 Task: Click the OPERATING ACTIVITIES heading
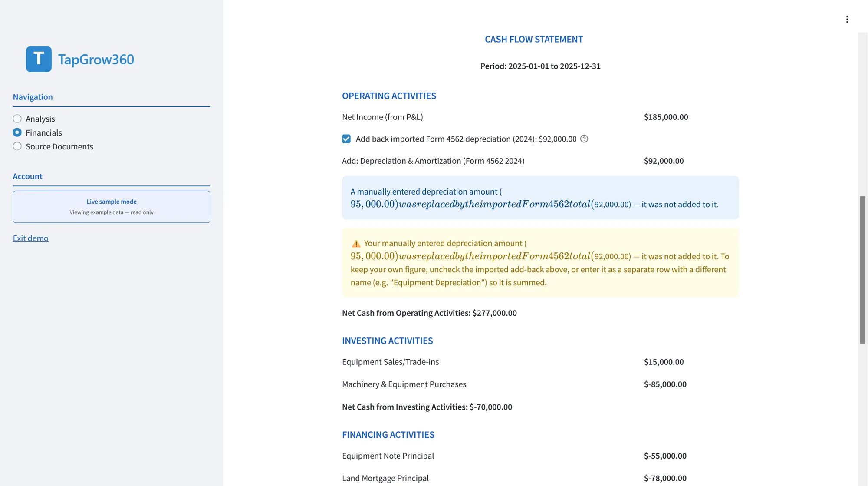click(x=389, y=96)
